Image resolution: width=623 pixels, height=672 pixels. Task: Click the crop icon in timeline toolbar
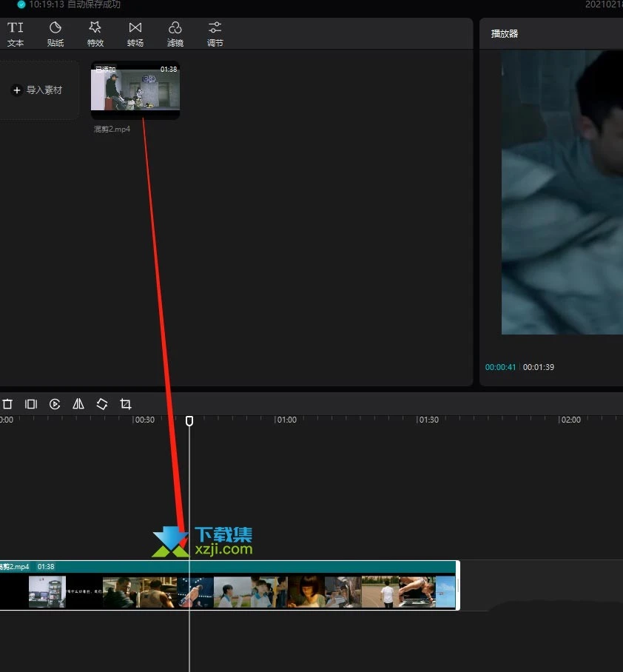(x=126, y=404)
